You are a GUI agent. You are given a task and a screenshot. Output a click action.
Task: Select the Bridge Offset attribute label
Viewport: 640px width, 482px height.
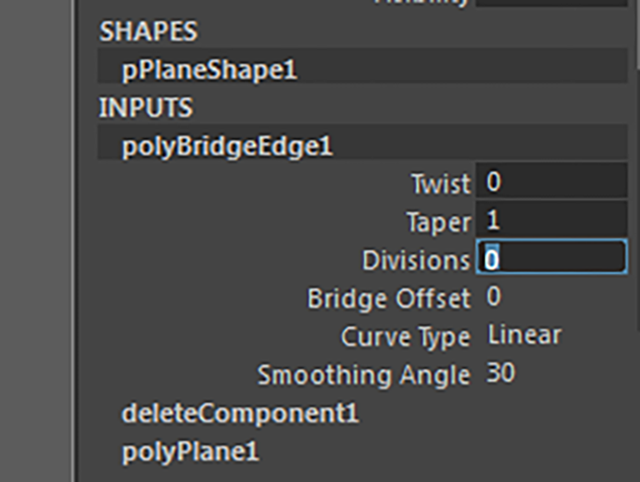(389, 298)
